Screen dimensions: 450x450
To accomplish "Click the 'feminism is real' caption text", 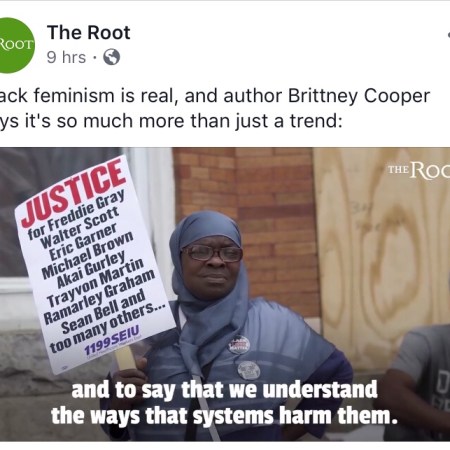I will (x=106, y=96).
